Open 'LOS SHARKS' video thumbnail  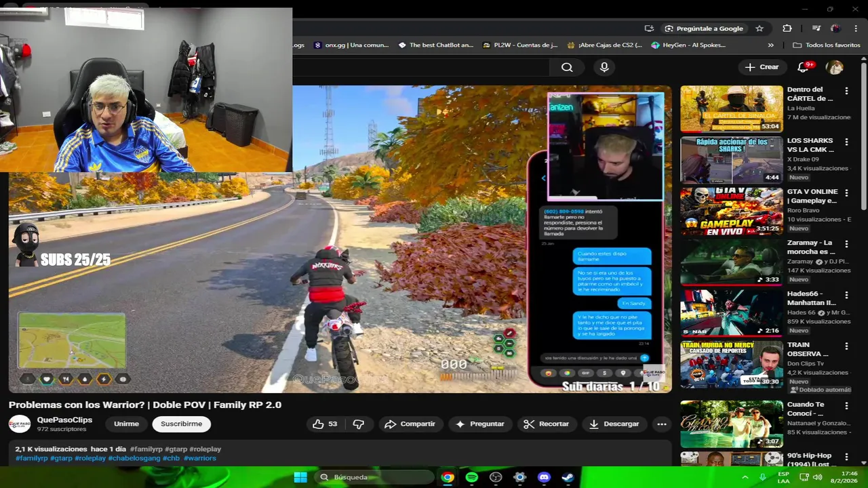click(731, 160)
